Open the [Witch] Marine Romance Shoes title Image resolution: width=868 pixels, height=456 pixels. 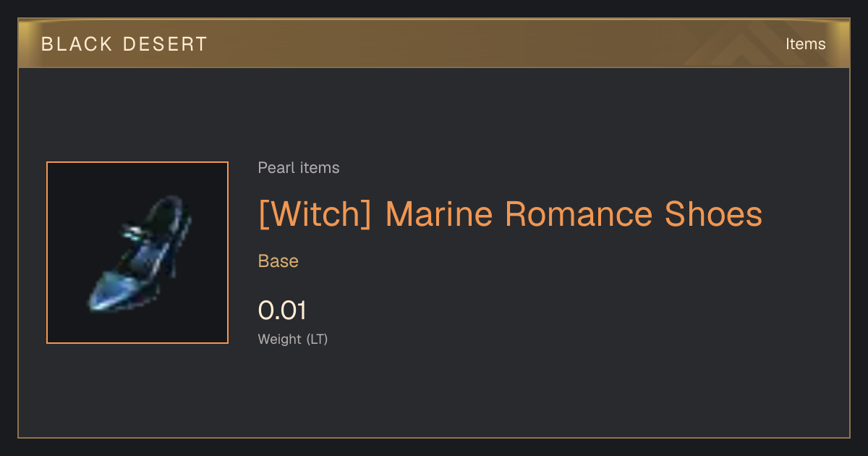(x=510, y=215)
